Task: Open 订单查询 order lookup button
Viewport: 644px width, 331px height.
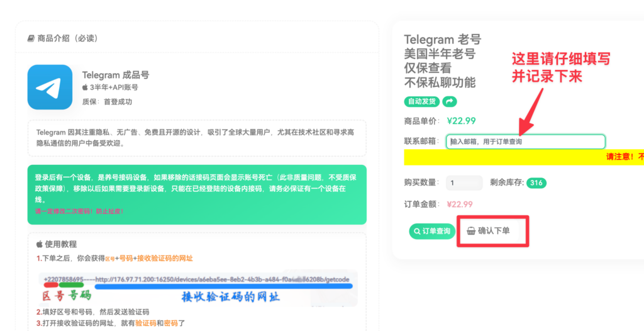Action: 432,231
